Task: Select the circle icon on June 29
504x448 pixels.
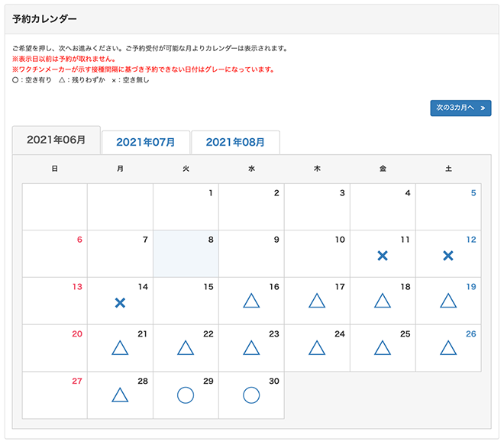Action: point(185,395)
